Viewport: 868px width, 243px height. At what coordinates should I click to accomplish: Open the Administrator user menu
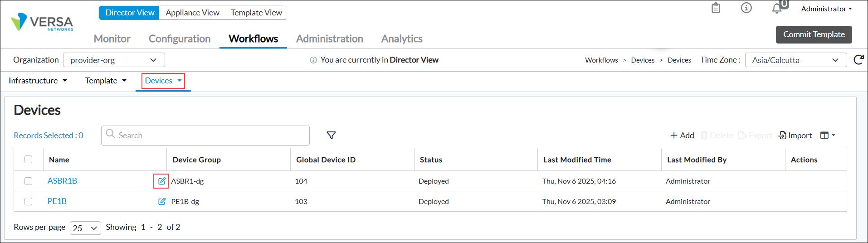click(826, 9)
